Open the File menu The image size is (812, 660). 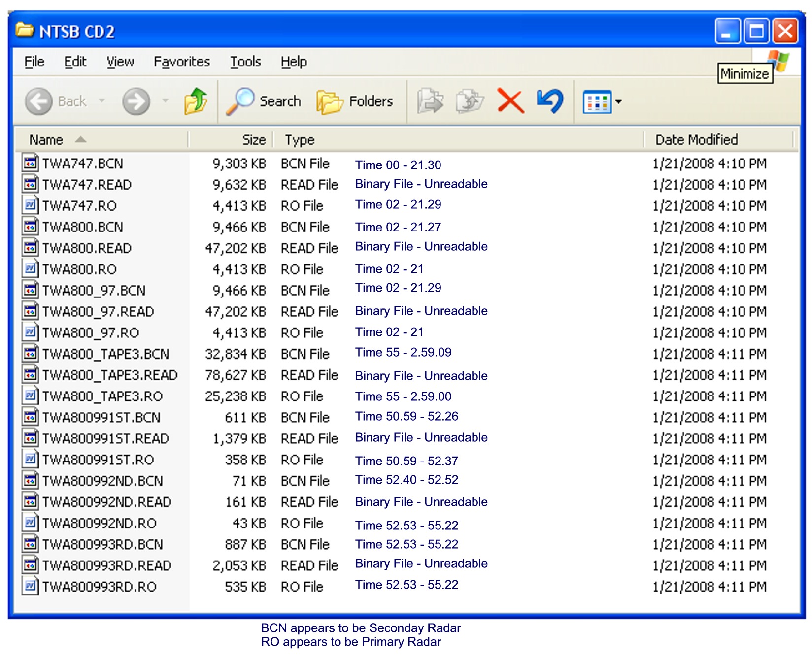tap(34, 62)
